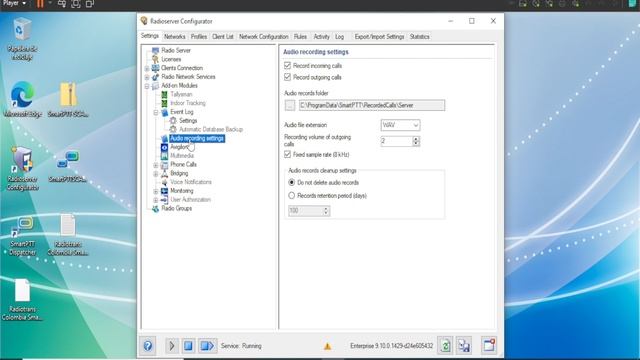Browse for audio records folder button
Viewport: 640px width, 360px height.
click(x=290, y=105)
